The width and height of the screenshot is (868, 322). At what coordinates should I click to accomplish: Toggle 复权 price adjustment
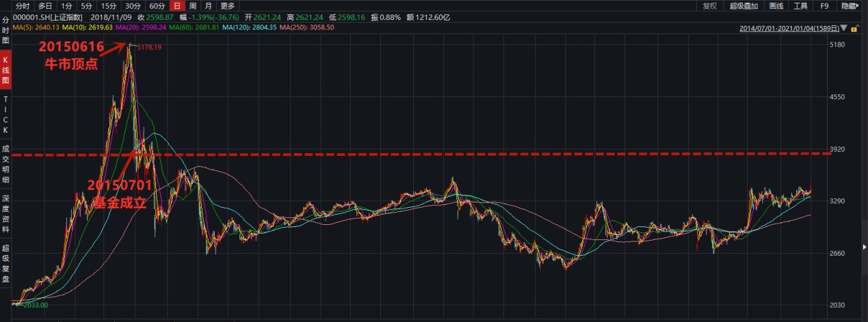click(710, 6)
